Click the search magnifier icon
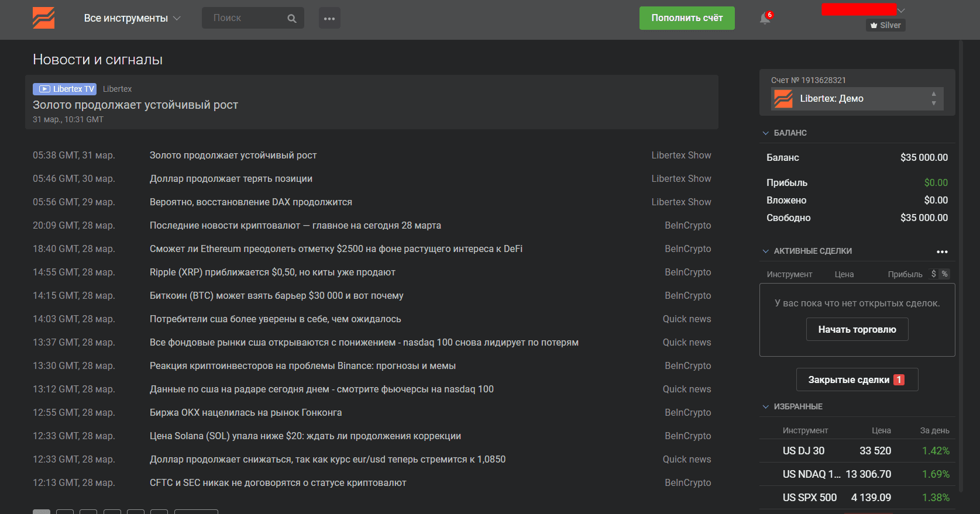The height and width of the screenshot is (514, 980). click(x=292, y=19)
